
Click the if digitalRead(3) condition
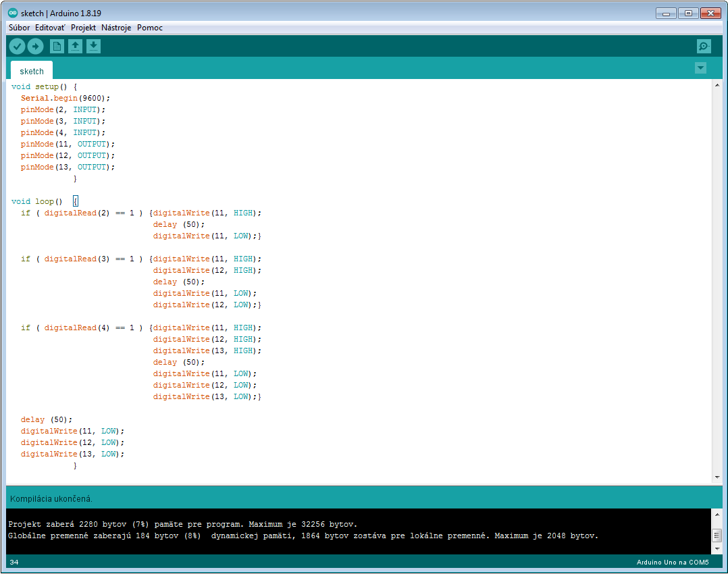click(x=82, y=259)
